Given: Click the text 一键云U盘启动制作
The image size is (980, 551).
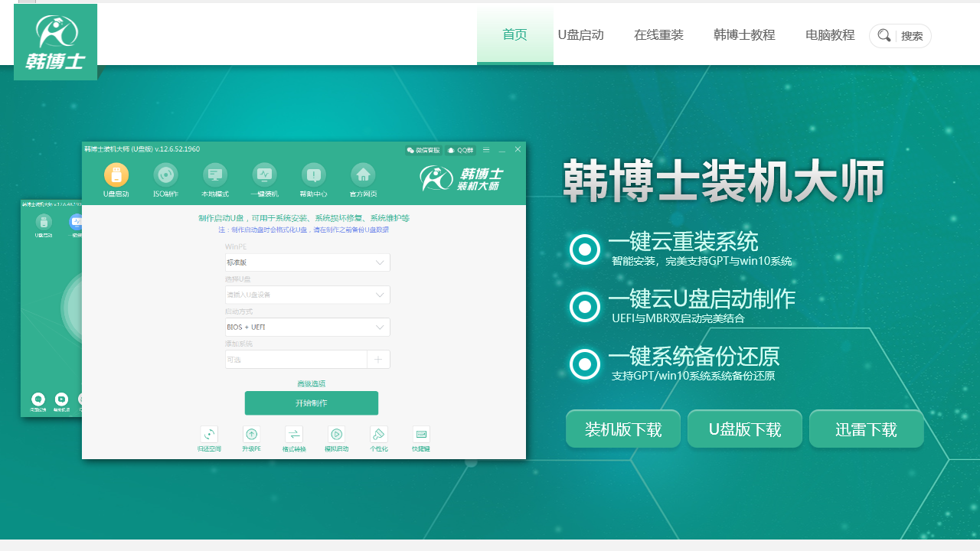Looking at the screenshot, I should coord(701,299).
